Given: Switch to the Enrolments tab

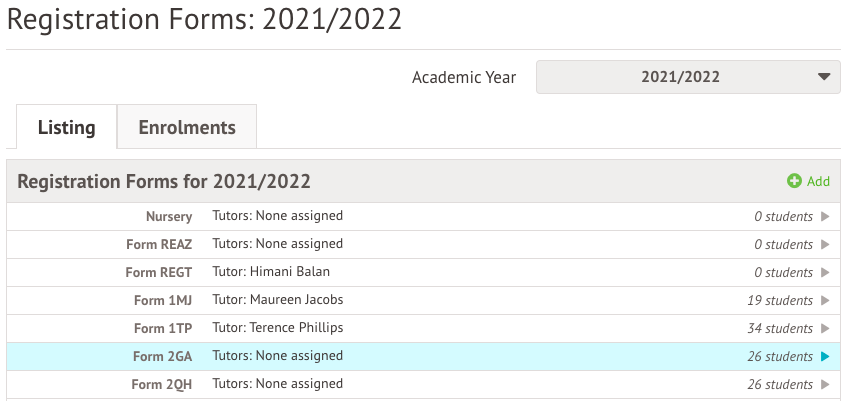Looking at the screenshot, I should pyautogui.click(x=187, y=127).
